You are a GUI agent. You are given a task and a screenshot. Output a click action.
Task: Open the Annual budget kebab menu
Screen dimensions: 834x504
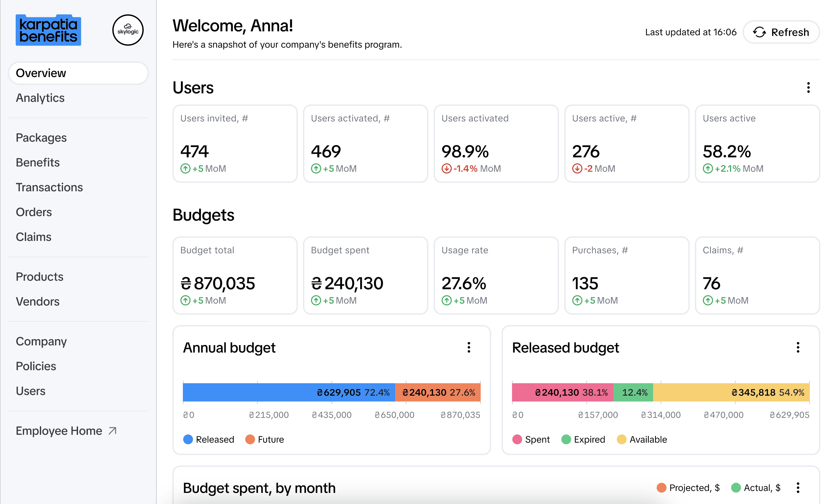[469, 347]
